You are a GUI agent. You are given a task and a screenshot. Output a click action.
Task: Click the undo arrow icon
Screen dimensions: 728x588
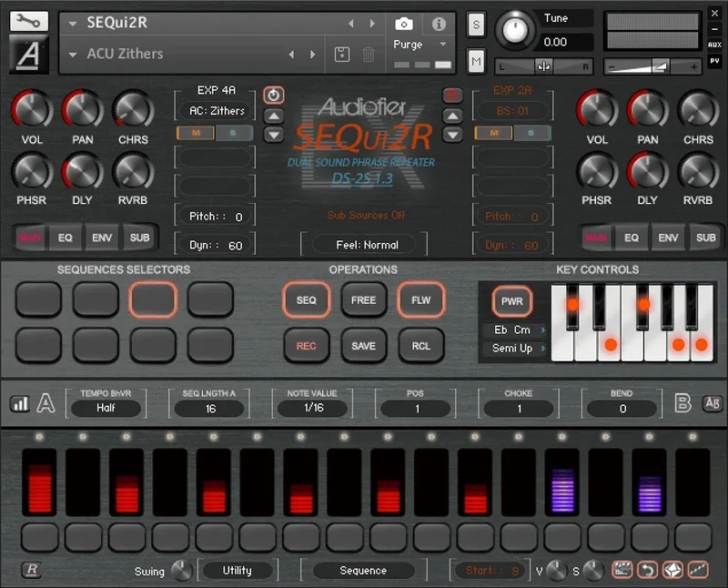coord(648,570)
